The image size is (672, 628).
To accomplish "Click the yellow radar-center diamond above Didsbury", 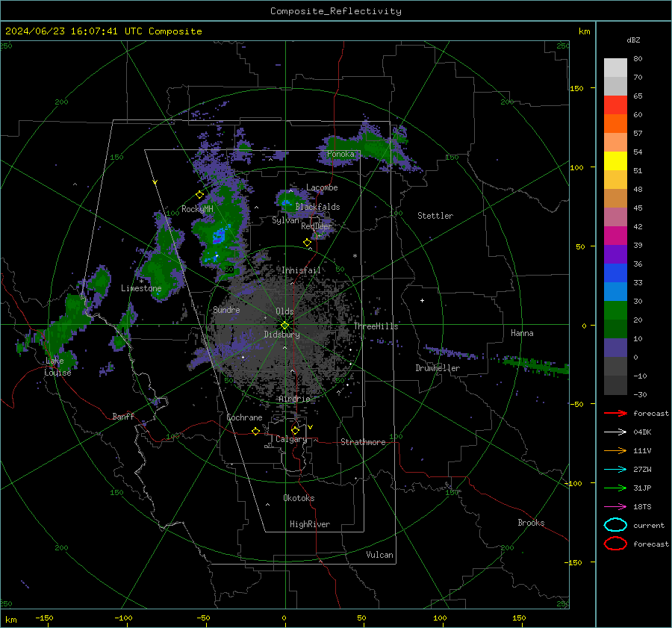I will click(284, 325).
